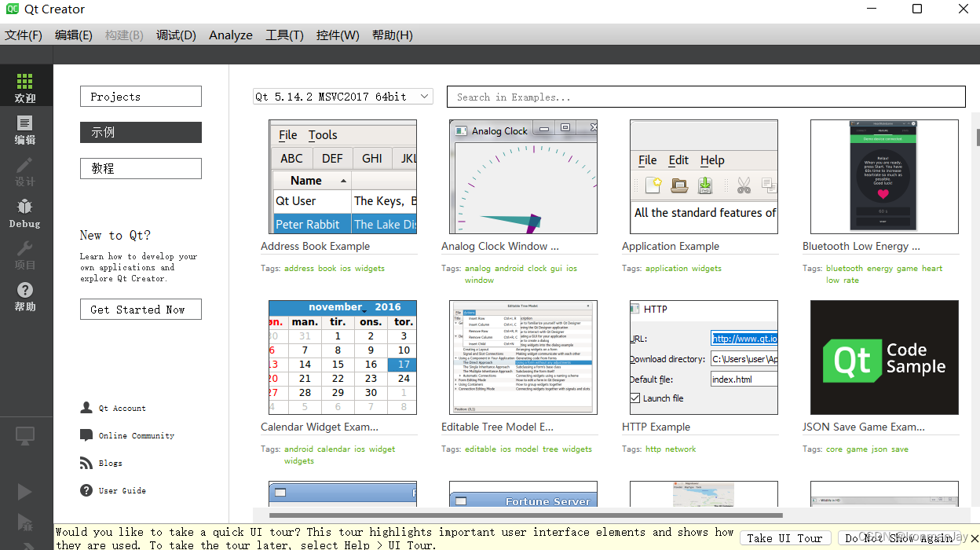This screenshot has height=550, width=980.
Task: Open the Blogs link
Action: click(x=111, y=463)
